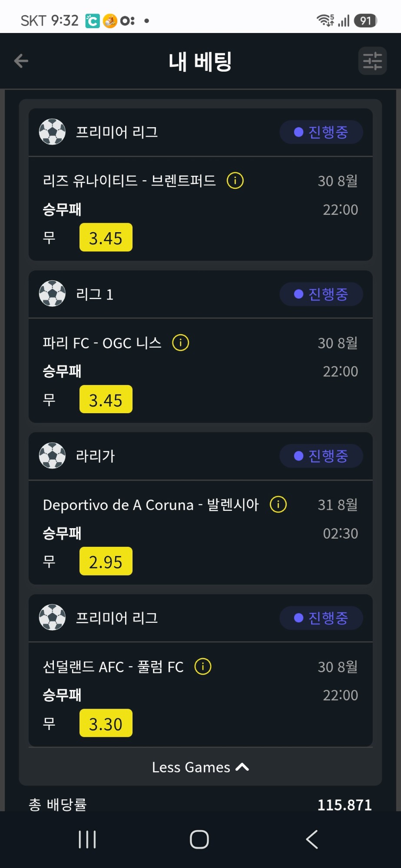Screen dimensions: 401x868
Task: Tap the yellow 2.95 odds box
Action: (106, 561)
